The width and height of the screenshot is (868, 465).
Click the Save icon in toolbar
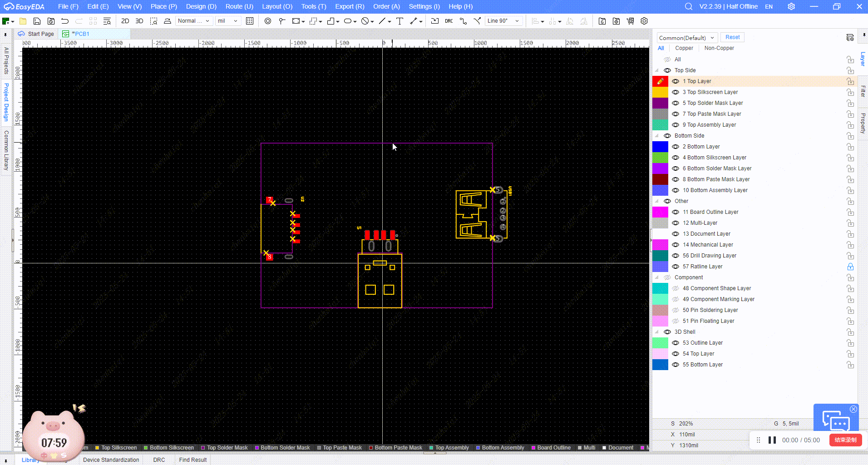point(37,21)
